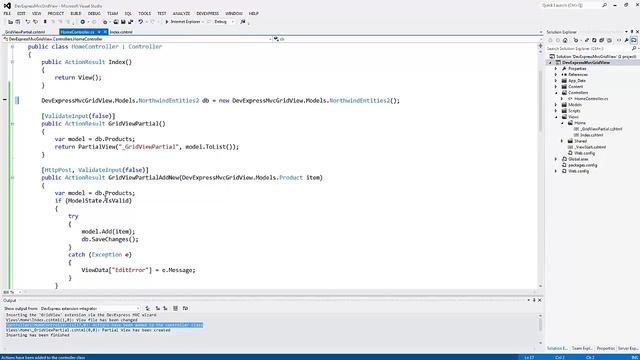
Task: Collapse the GridViewPartialAddNew method outline region
Action: point(12,178)
